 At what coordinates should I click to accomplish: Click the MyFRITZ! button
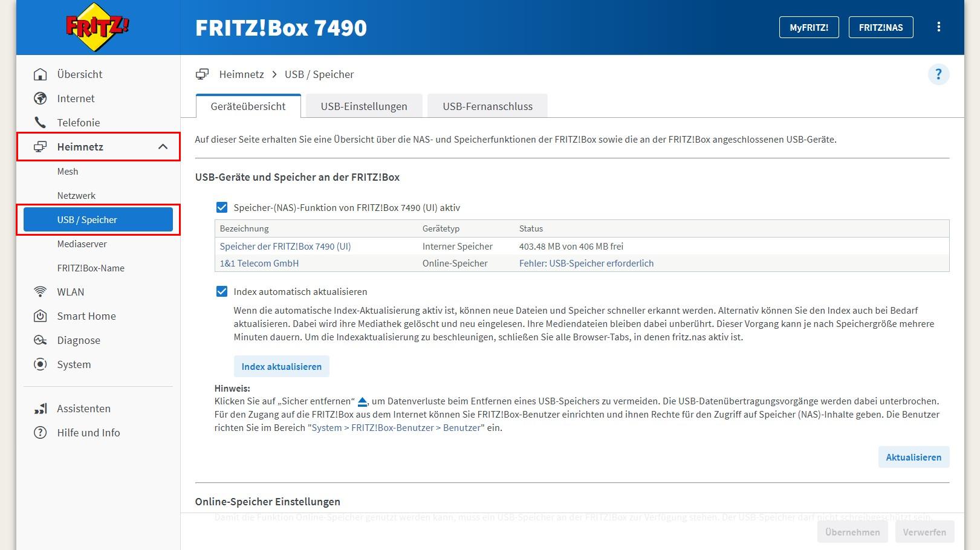pyautogui.click(x=809, y=27)
